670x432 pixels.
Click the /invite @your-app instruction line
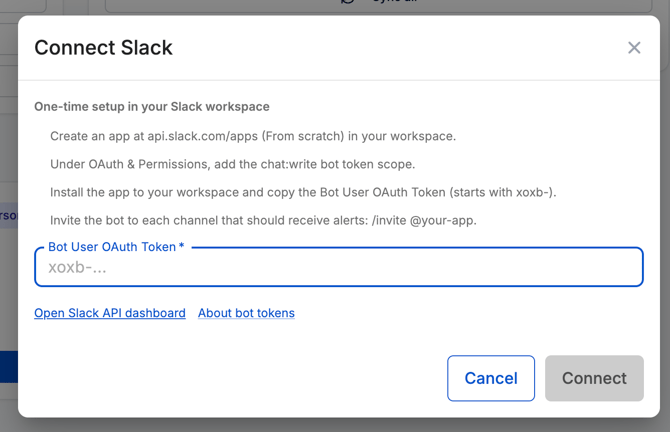point(263,220)
